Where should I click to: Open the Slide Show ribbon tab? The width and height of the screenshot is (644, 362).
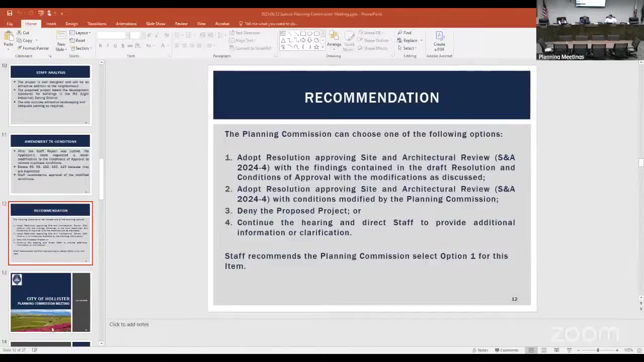pyautogui.click(x=155, y=24)
